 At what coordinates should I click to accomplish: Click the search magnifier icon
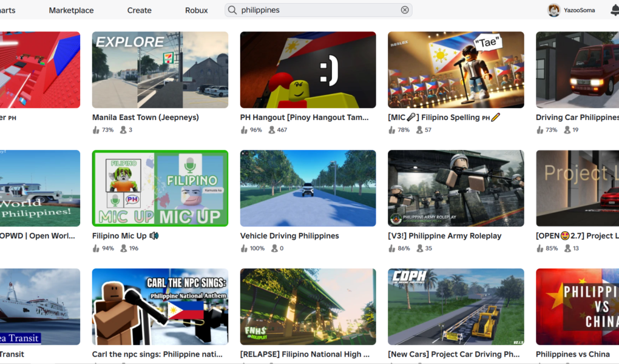[232, 10]
